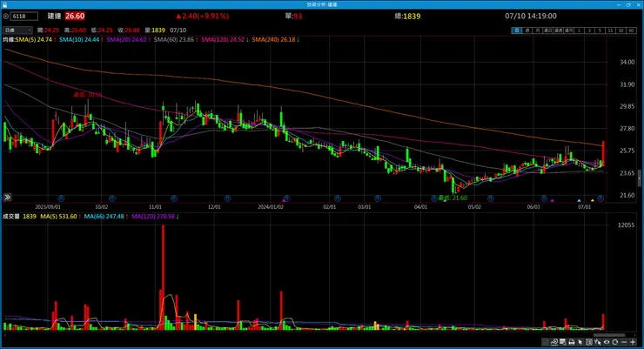
Task: Click the SMA(120) 24.52 indicator label
Action: pos(225,40)
